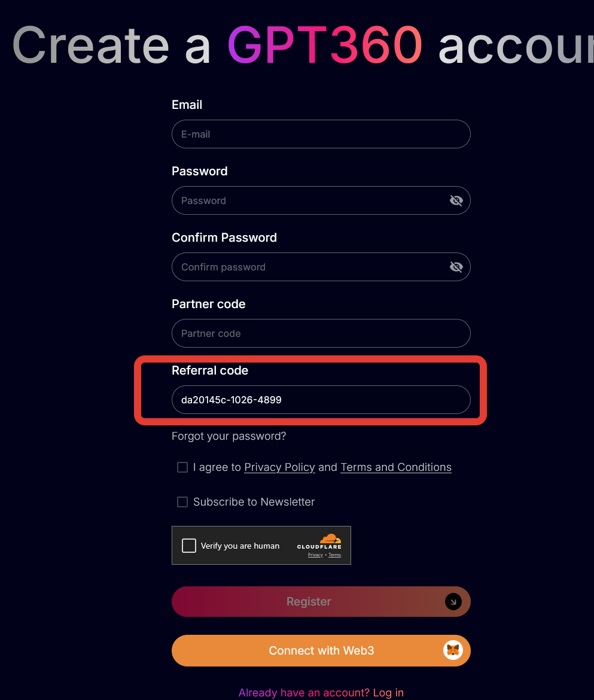Open the Terms and Conditions link
Image resolution: width=594 pixels, height=700 pixels.
(396, 467)
